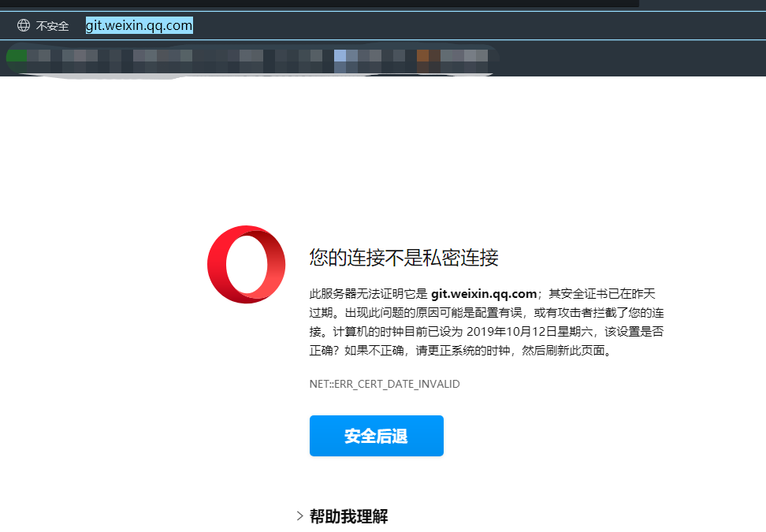The width and height of the screenshot is (766, 532).
Task: Click the globe site-info icon in address bar
Action: click(x=24, y=25)
